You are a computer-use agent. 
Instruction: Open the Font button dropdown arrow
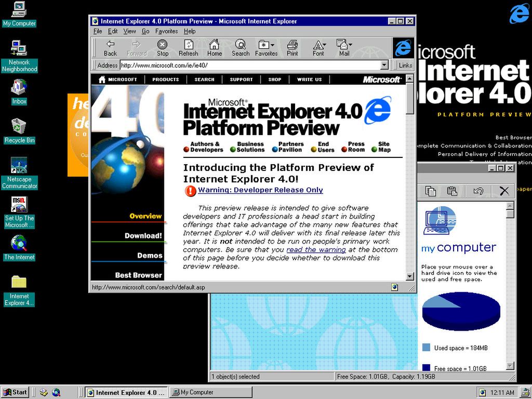tap(325, 45)
